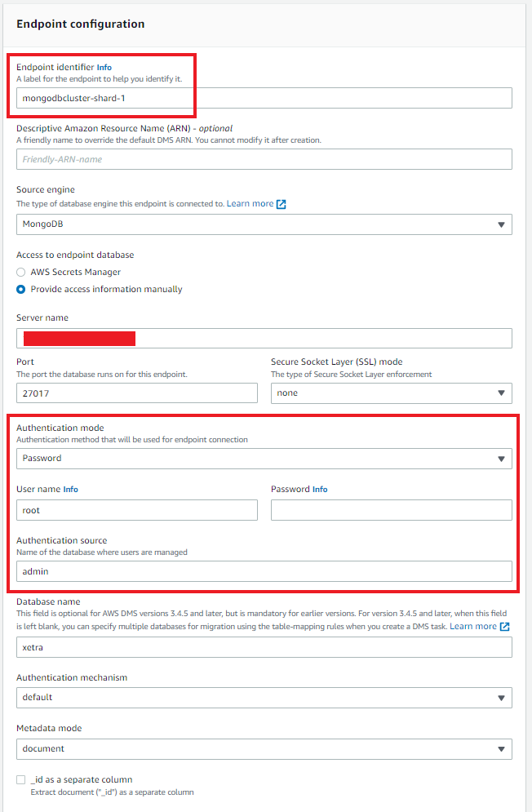
Task: Click the Port field showing 27017
Action: (136, 393)
